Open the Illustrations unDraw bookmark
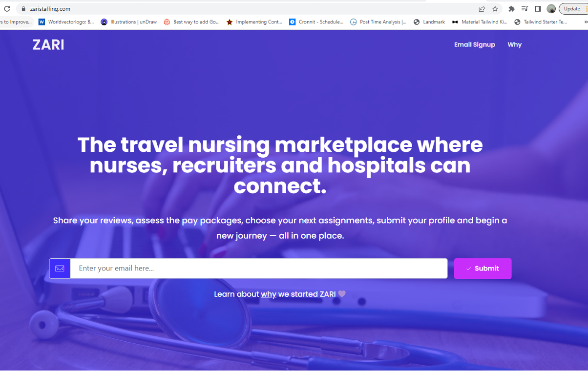This screenshot has height=371, width=588. tap(129, 22)
